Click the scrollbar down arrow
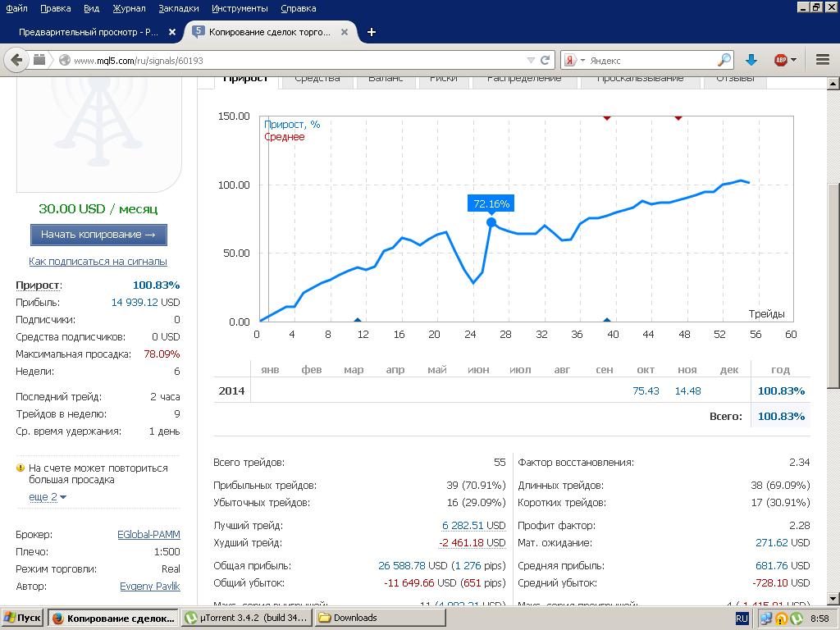 (x=833, y=598)
